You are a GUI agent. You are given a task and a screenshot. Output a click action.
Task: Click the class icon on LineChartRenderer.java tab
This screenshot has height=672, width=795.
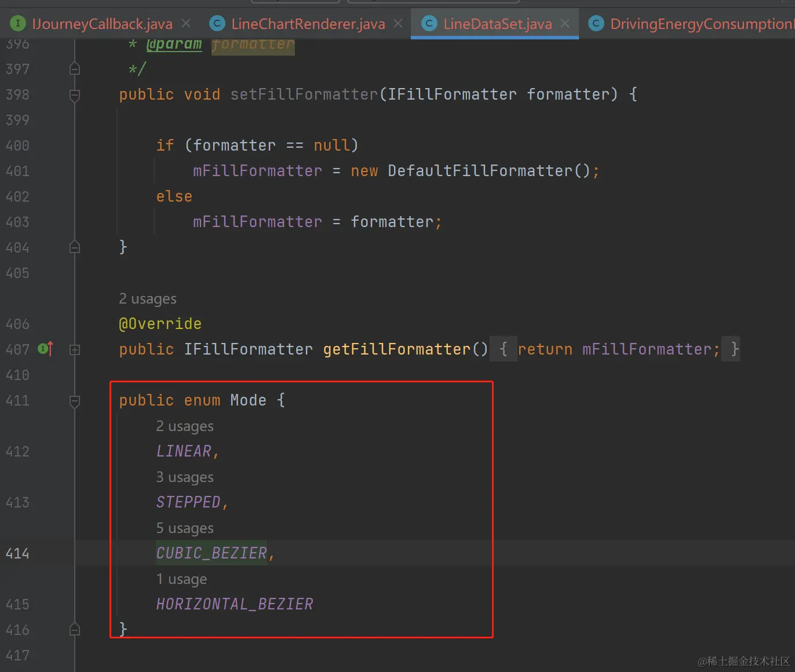point(217,24)
